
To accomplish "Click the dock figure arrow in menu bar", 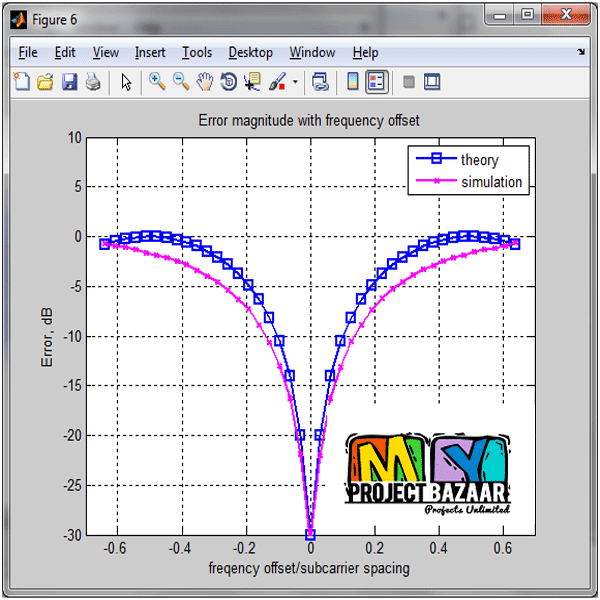I will click(x=581, y=52).
